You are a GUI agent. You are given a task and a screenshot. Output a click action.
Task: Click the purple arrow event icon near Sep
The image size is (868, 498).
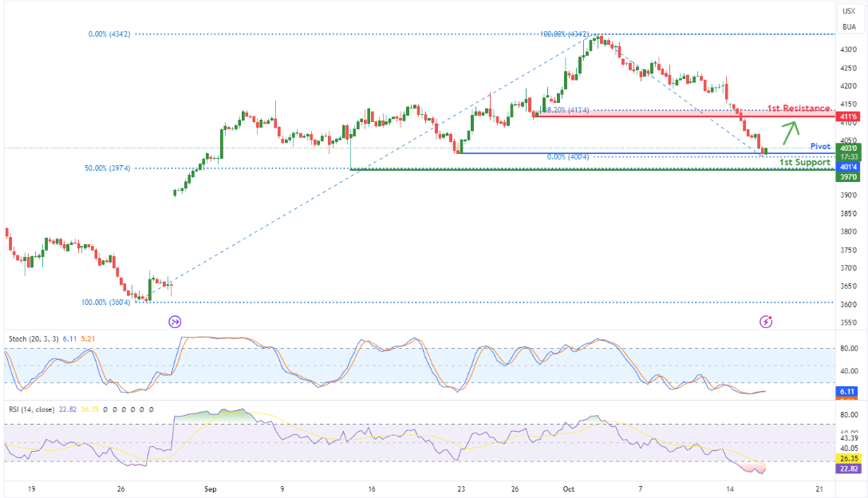pyautogui.click(x=175, y=322)
